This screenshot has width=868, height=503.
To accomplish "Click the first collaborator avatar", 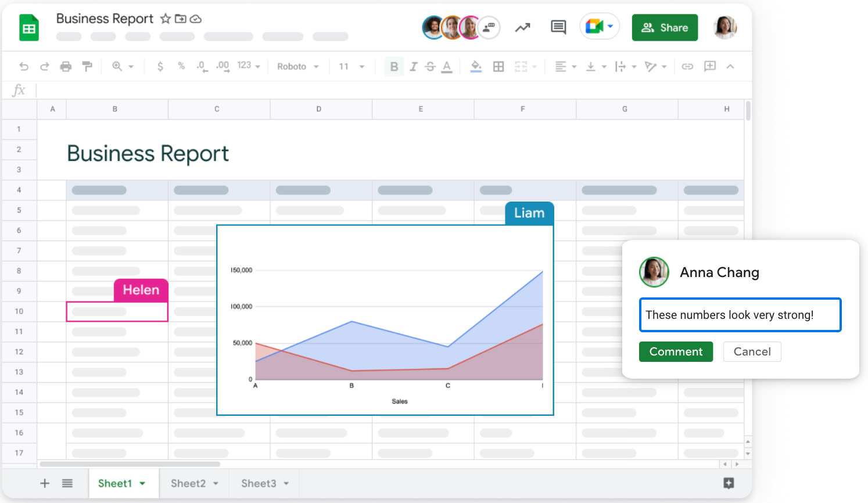I will click(433, 27).
